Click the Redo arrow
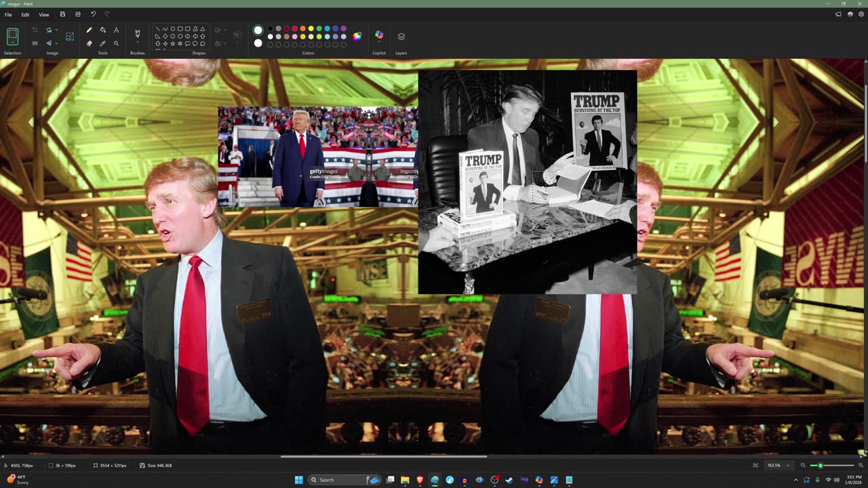The height and width of the screenshot is (488, 868). pyautogui.click(x=106, y=14)
